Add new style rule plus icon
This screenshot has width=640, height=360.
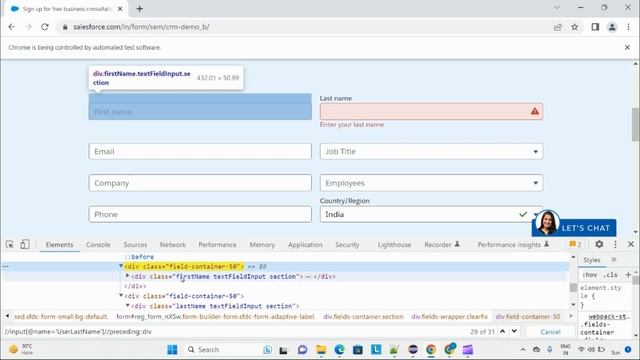[628, 275]
